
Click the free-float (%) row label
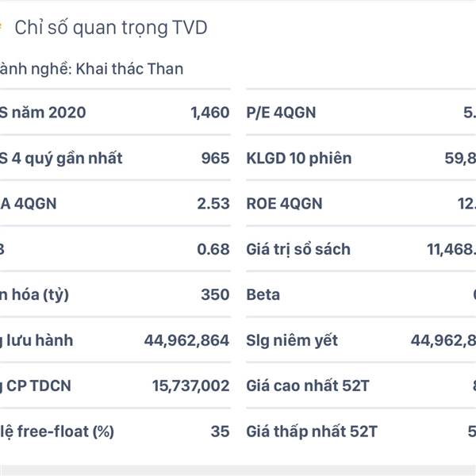point(57,432)
